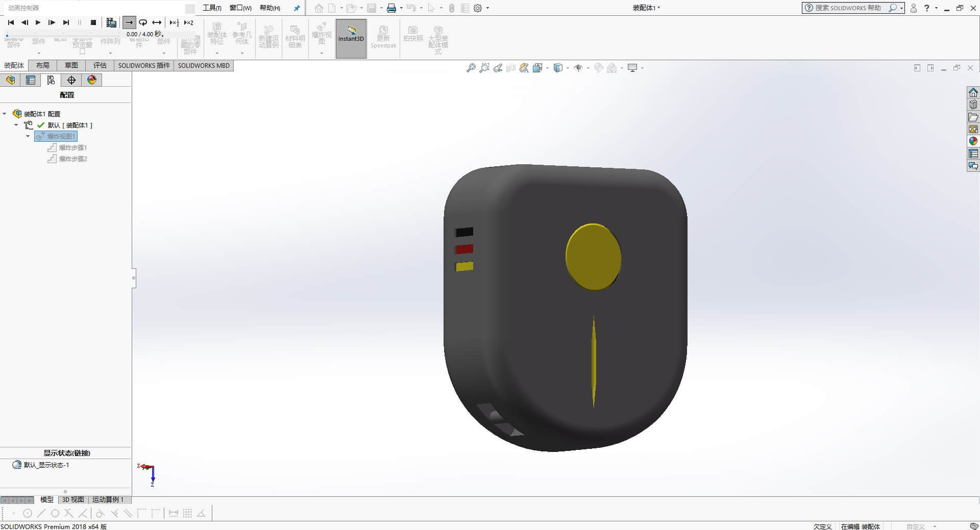Enable Reciprocate playback mode
980x530 pixels.
(157, 22)
